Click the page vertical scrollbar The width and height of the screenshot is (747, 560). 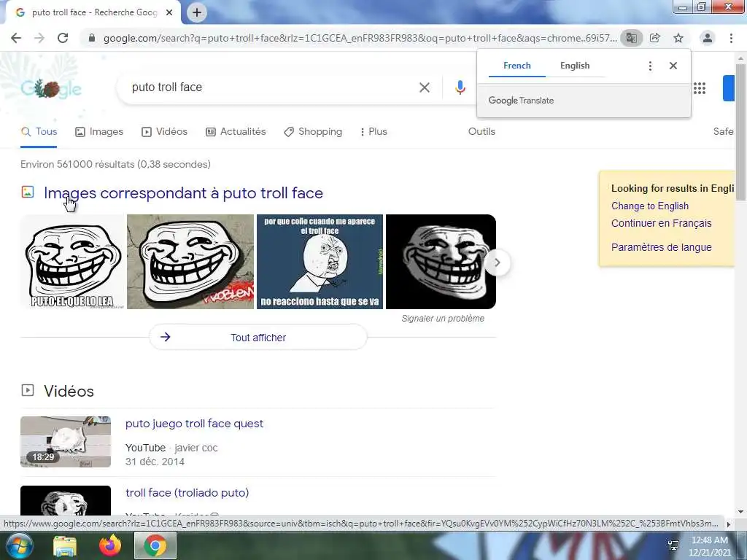point(740,133)
